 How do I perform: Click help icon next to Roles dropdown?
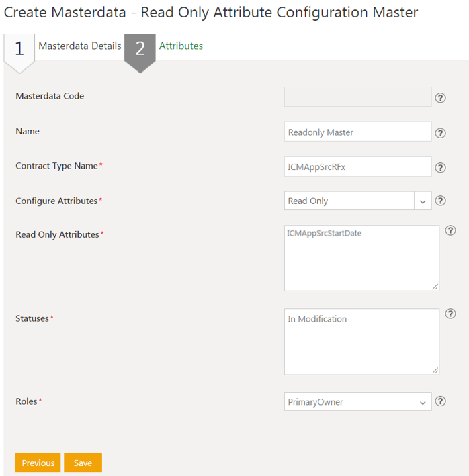tap(441, 401)
